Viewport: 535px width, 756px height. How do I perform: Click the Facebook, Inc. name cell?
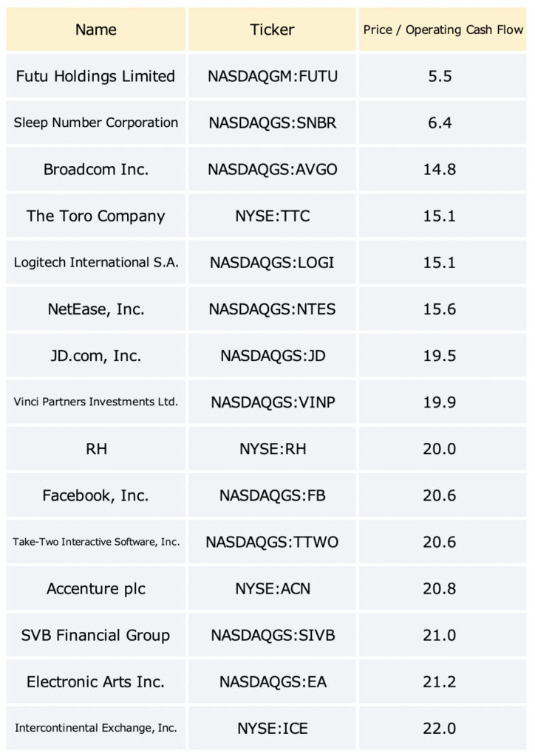(x=95, y=495)
